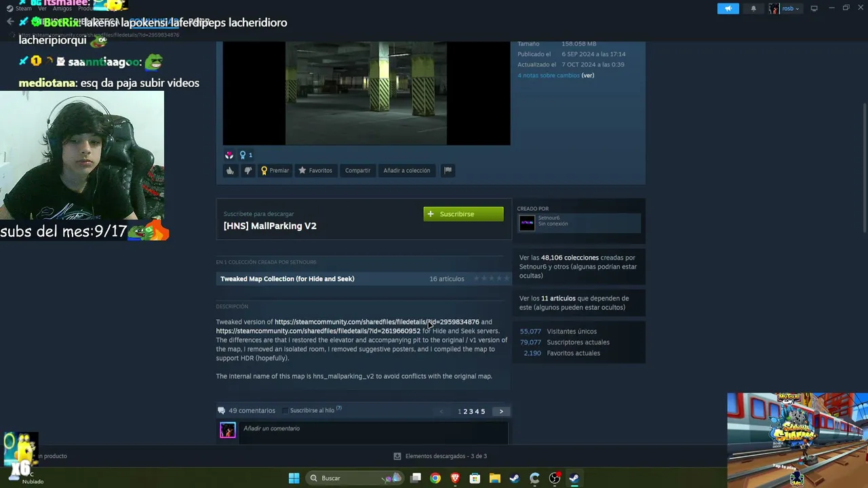Click the pink award reaction icon
This screenshot has width=868, height=488.
click(x=229, y=155)
